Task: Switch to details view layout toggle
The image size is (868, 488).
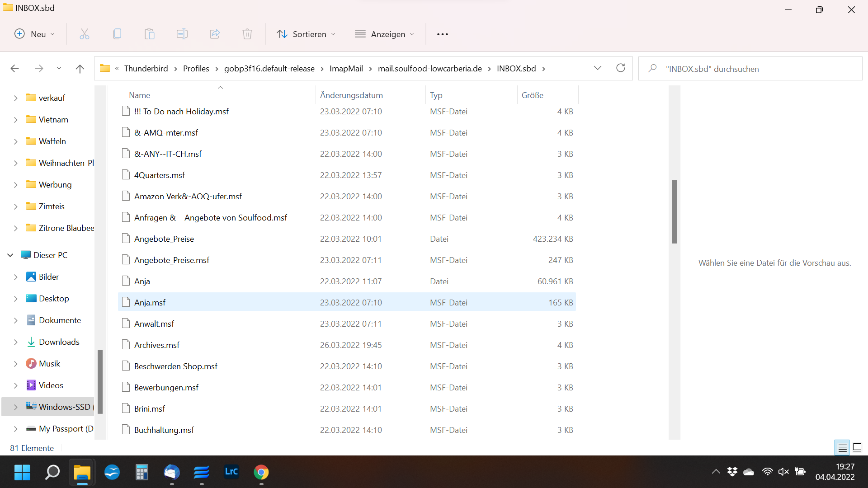Action: click(x=842, y=448)
